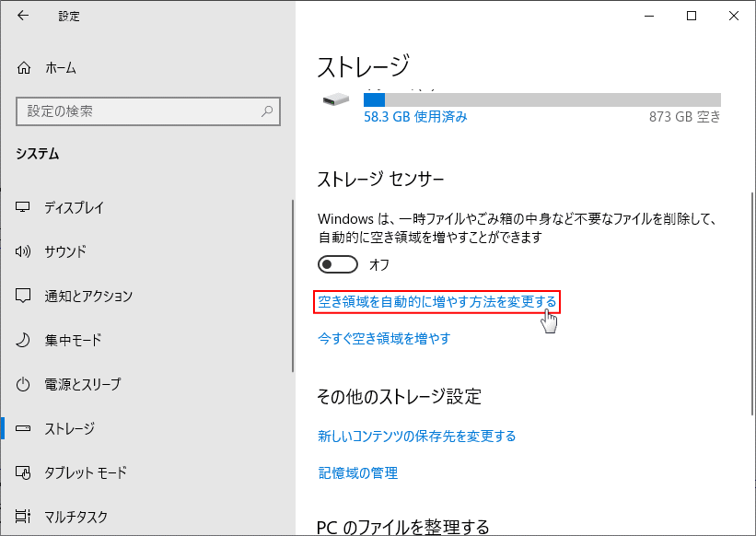Open サウンド settings page
Image resolution: width=756 pixels, height=536 pixels.
[65, 251]
